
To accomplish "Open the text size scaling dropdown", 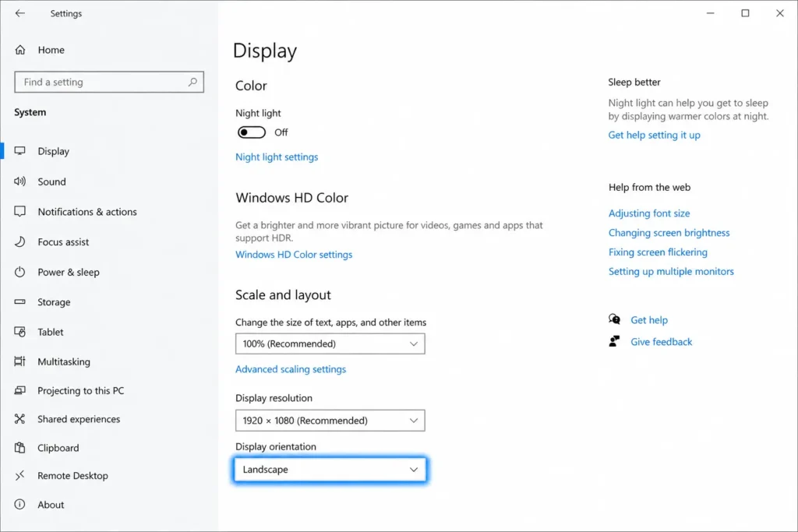I will coord(330,344).
